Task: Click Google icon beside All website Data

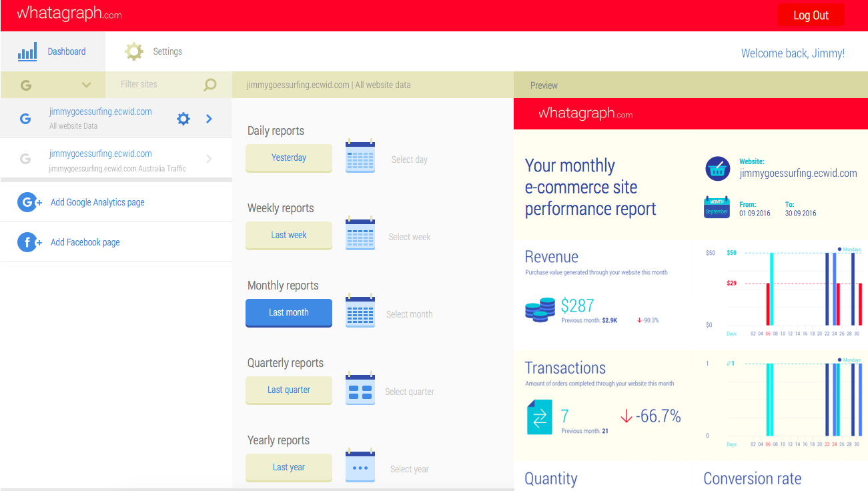Action: 25,119
